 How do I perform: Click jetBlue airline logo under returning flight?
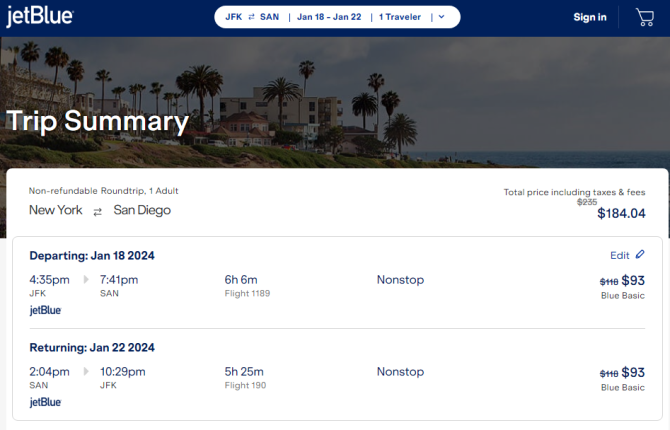click(x=45, y=402)
